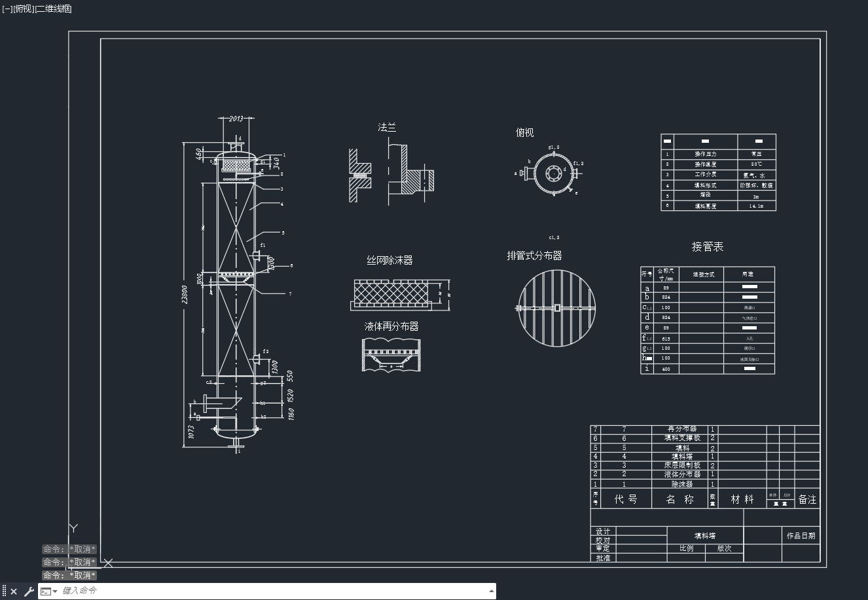The width and height of the screenshot is (868, 600).
Task: Select the 丝网除沫器 label
Action: pos(389,260)
